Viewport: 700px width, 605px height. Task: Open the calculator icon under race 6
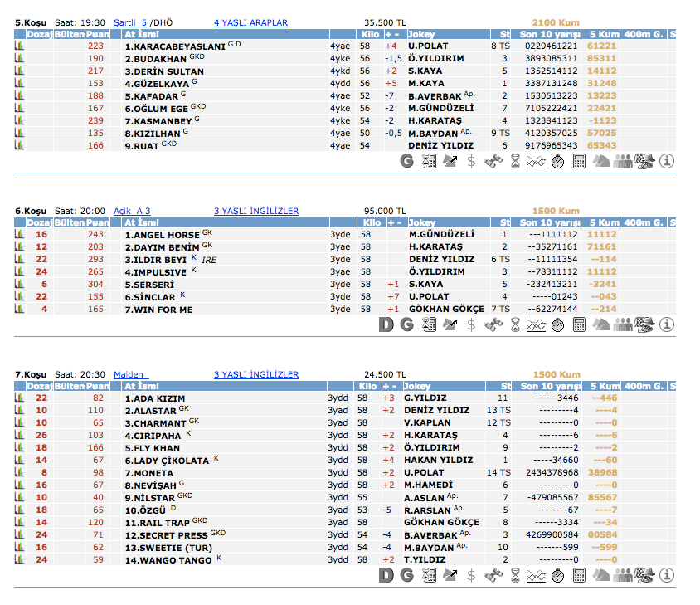[x=579, y=324]
